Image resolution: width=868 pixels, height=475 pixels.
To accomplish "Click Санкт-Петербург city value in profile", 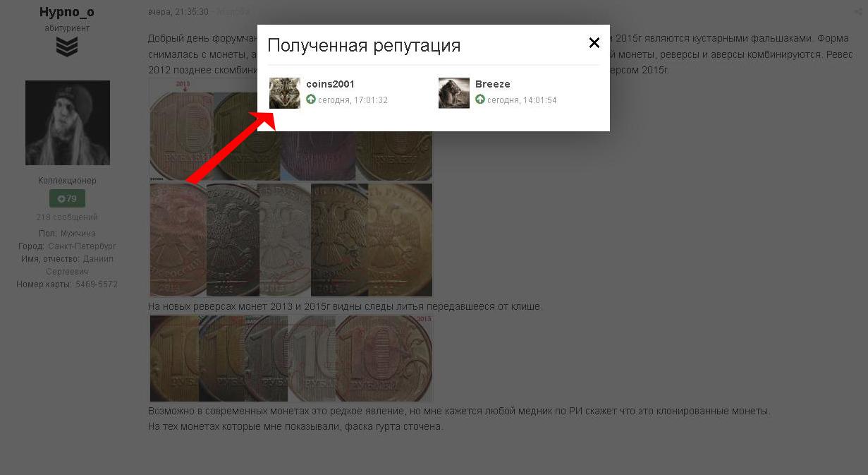I will [x=82, y=246].
